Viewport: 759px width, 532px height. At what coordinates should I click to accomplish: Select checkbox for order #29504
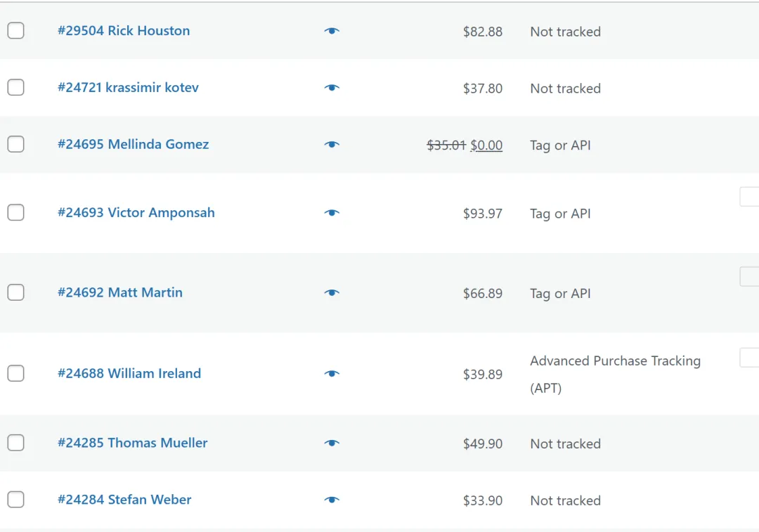coord(15,31)
